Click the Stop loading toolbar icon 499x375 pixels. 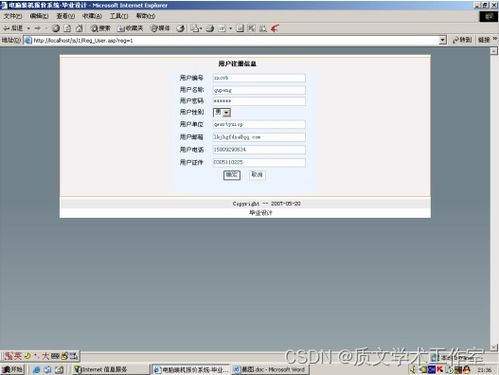pyautogui.click(x=56, y=28)
